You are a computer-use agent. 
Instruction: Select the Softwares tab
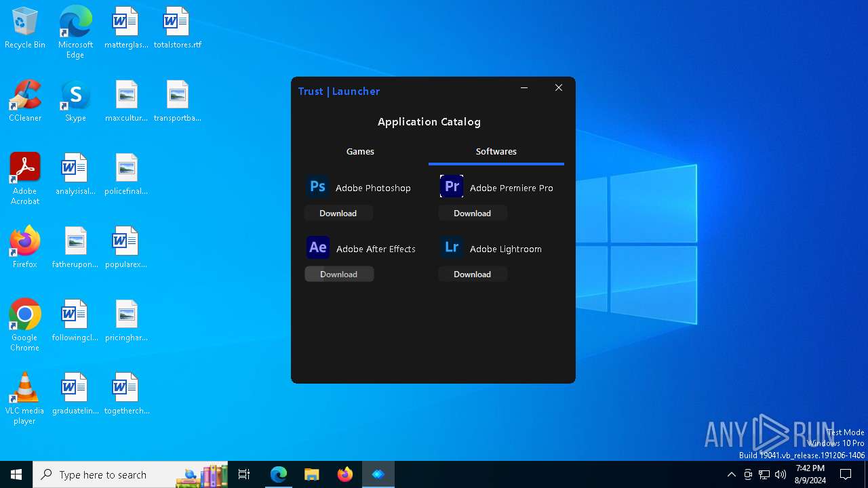496,152
